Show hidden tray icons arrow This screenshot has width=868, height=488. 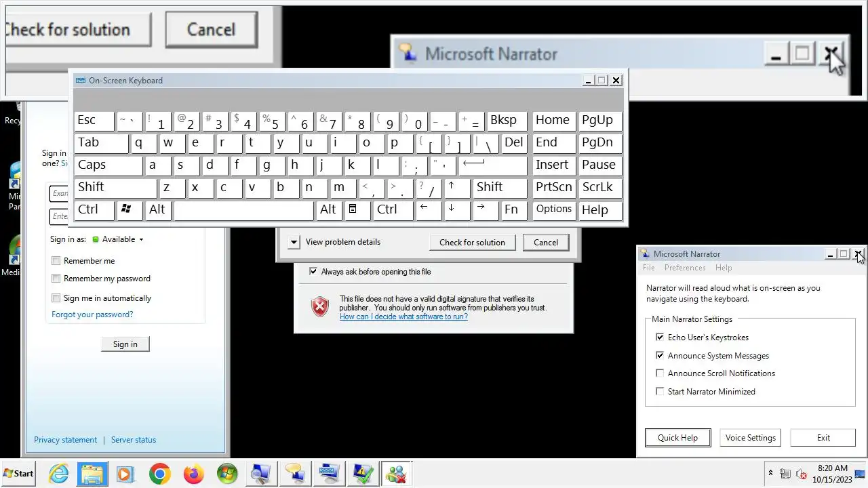tap(770, 473)
